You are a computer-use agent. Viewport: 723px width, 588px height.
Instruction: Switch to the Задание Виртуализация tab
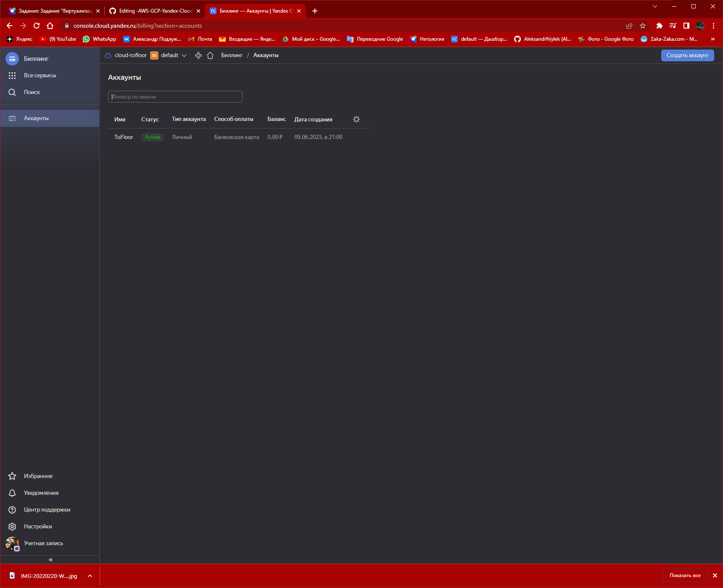[x=55, y=11]
